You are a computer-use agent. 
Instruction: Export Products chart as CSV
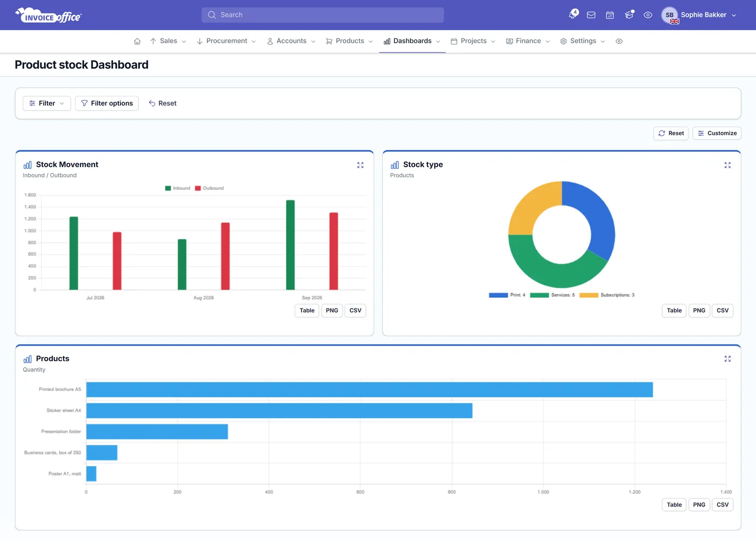[723, 505]
